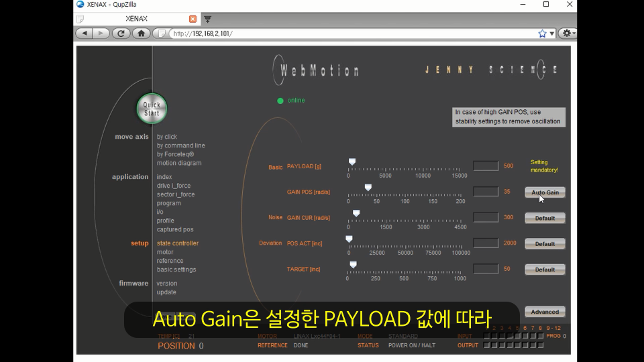Open firmware 'version' page
This screenshot has width=644, height=362.
coord(167,283)
